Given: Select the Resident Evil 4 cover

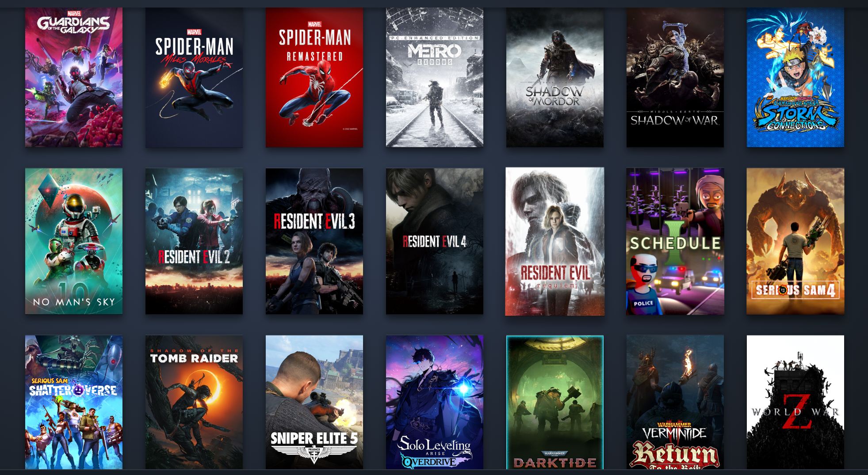Looking at the screenshot, I should point(435,241).
